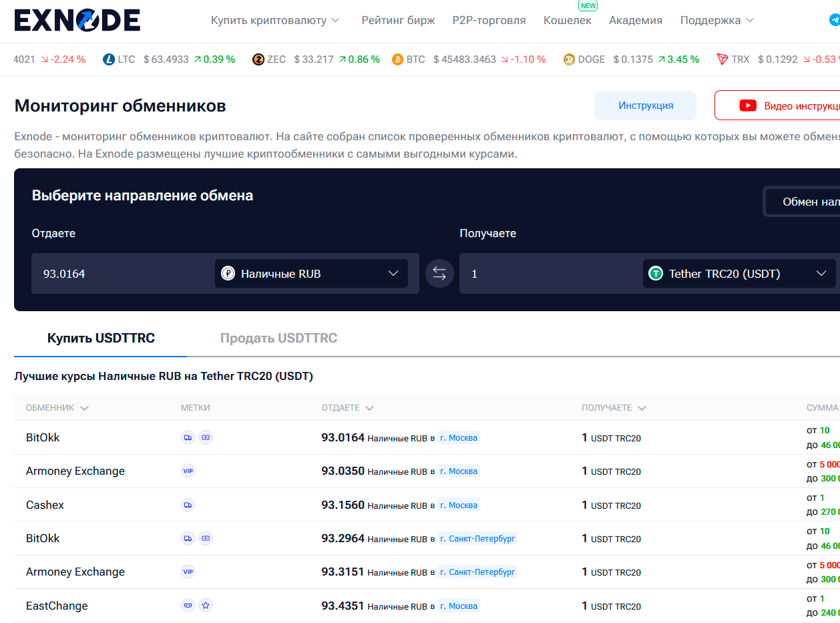Click the Инструкция button
This screenshot has height=623, width=840.
645,105
